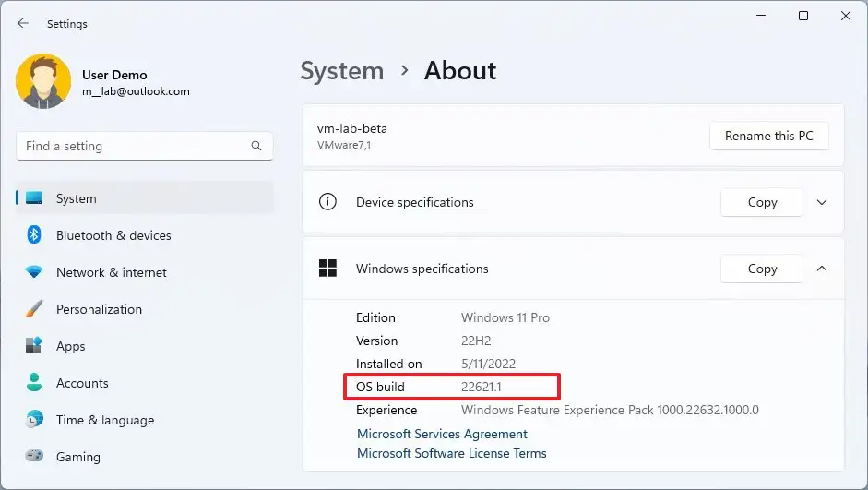The width and height of the screenshot is (868, 490).
Task: Minimize the Settings window
Action: pos(761,16)
